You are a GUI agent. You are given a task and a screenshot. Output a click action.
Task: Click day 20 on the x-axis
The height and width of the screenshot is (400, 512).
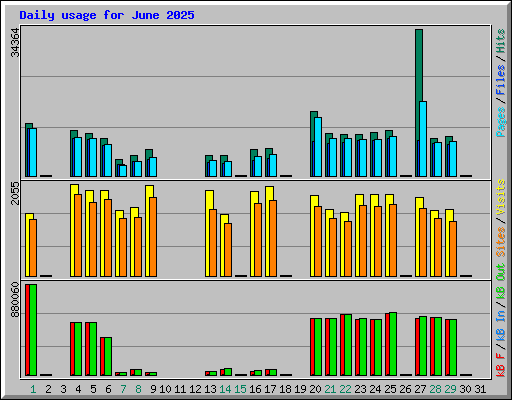click(x=315, y=389)
